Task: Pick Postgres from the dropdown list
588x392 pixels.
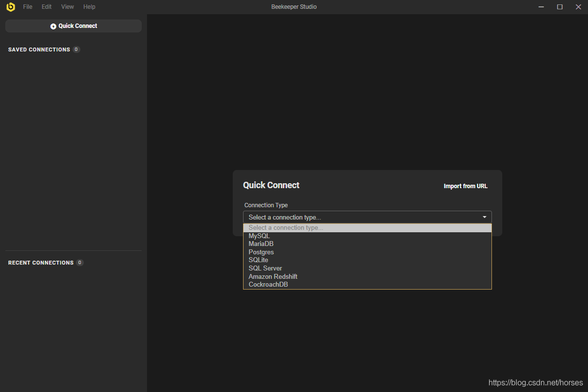Action: 261,252
